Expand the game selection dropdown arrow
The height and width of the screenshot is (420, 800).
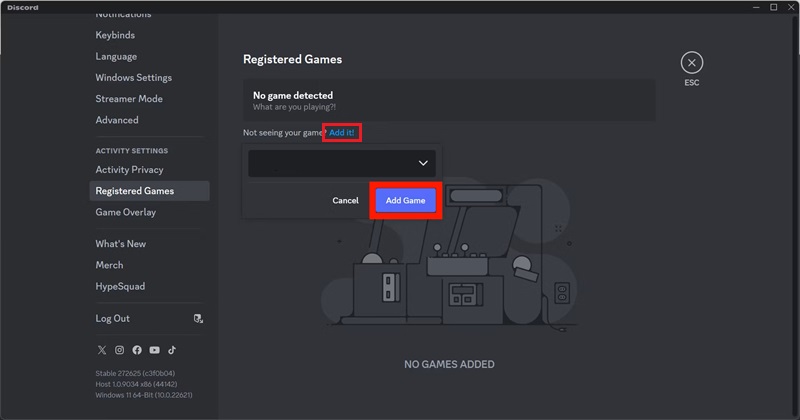[x=423, y=163]
